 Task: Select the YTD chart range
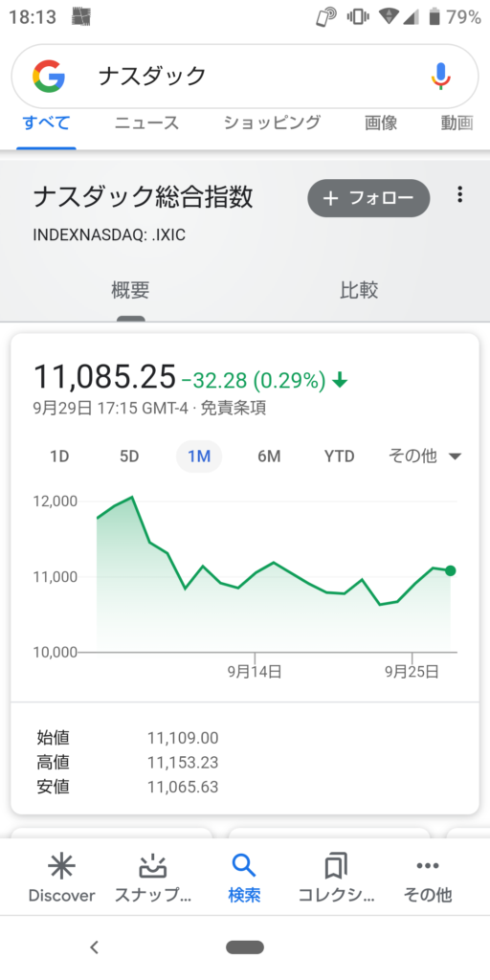(x=340, y=457)
